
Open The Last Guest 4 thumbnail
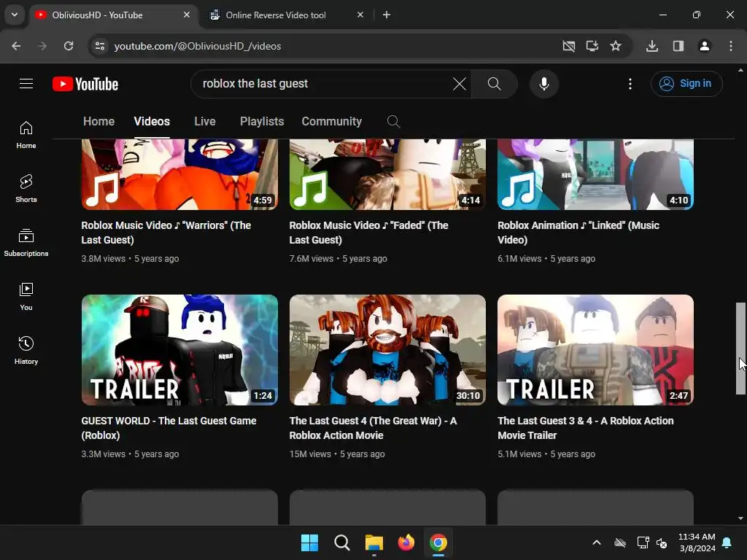click(x=387, y=350)
